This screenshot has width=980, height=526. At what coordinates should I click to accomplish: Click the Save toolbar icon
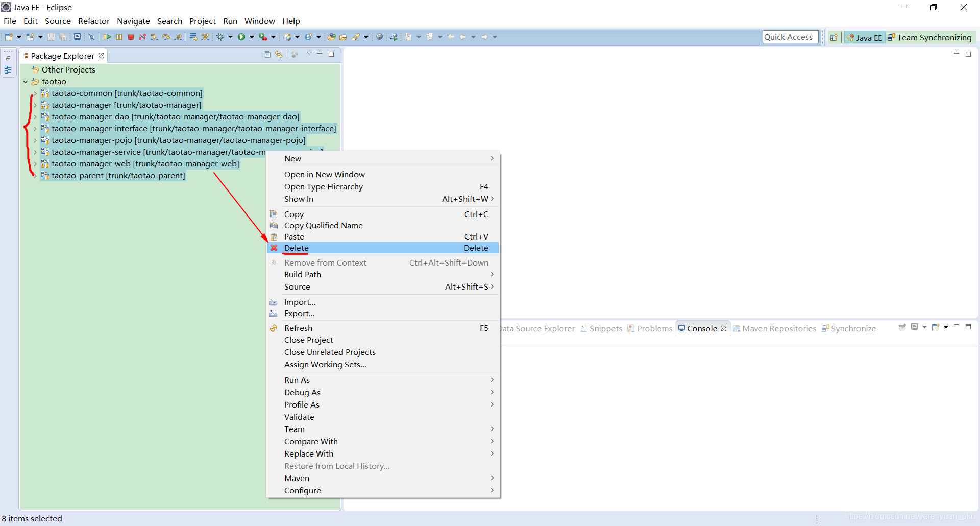[x=51, y=37]
